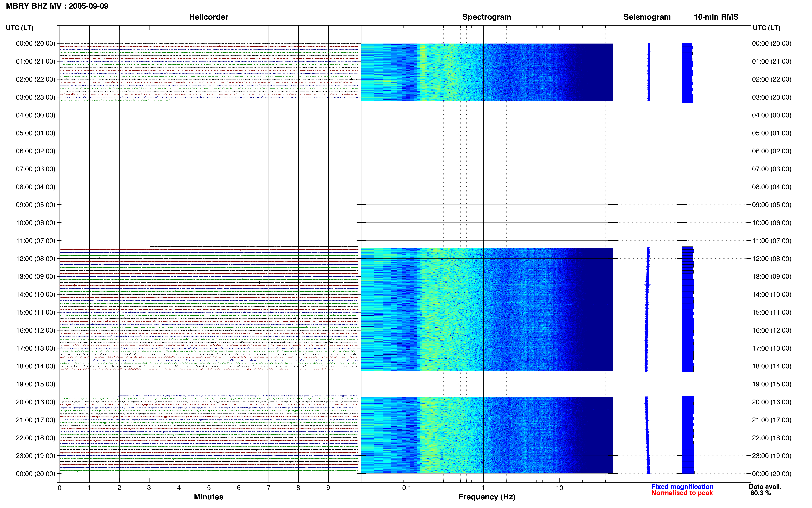Click the 'Seismogram' panel heading
812x508 pixels.
tap(647, 17)
